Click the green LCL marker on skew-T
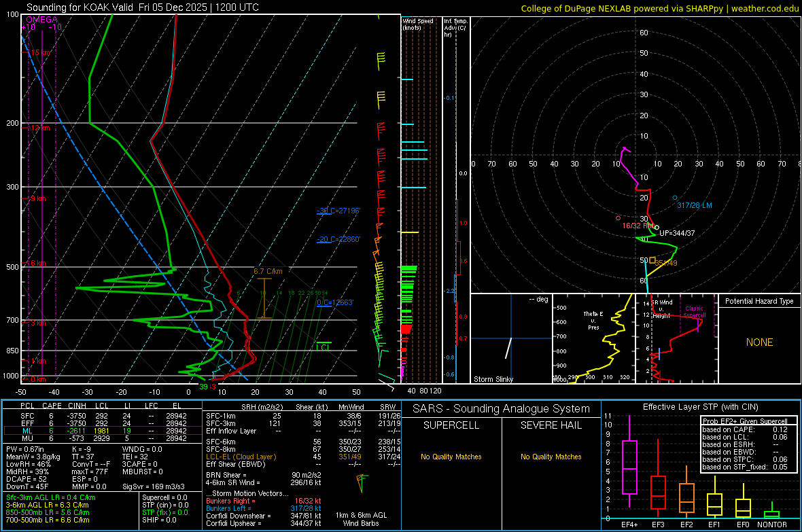The width and height of the screenshot is (802, 532). coord(324,347)
